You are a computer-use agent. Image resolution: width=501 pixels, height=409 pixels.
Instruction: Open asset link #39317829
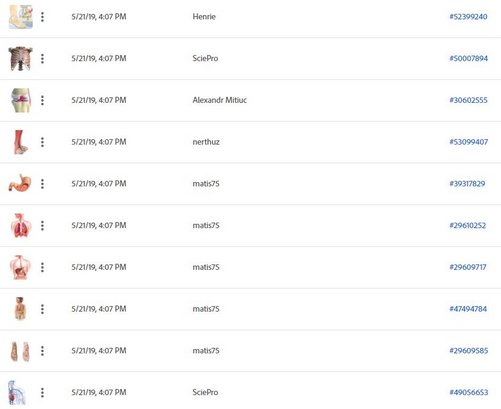point(467,184)
